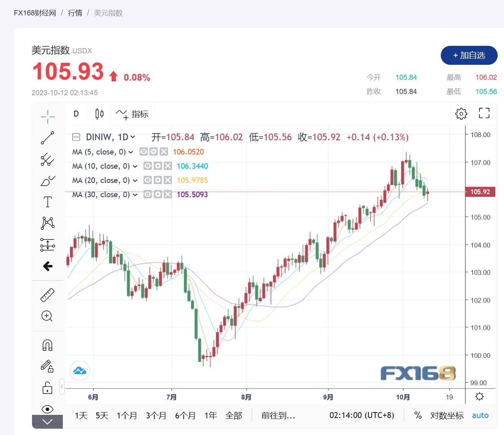Click the 加自选 button

click(x=469, y=55)
